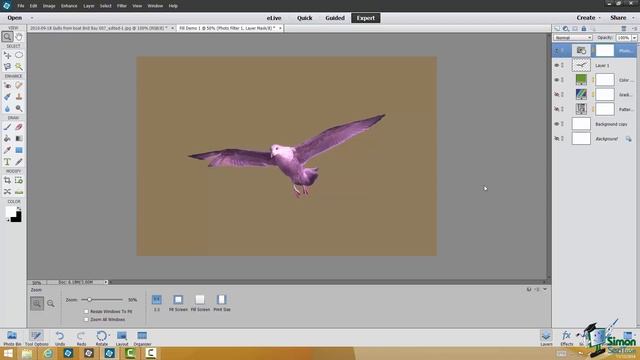Click the lock layer icon in Layers panel
This screenshot has height=360, width=640.
[x=584, y=29]
